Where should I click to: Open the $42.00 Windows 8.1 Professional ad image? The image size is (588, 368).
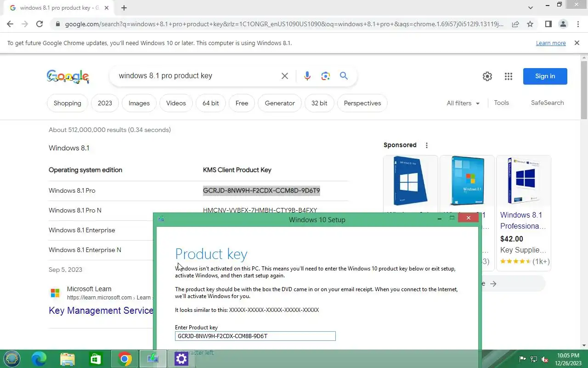point(524,180)
